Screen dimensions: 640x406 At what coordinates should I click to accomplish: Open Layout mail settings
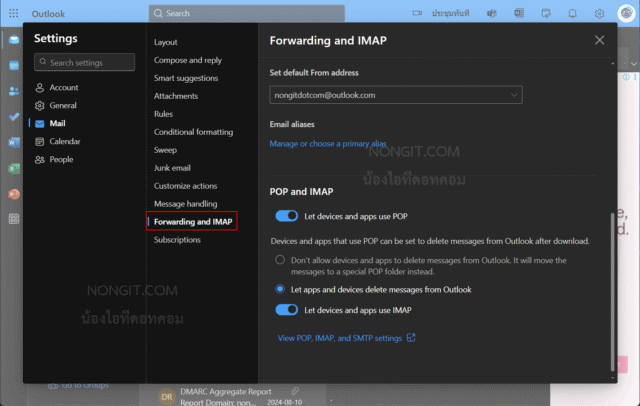click(165, 42)
